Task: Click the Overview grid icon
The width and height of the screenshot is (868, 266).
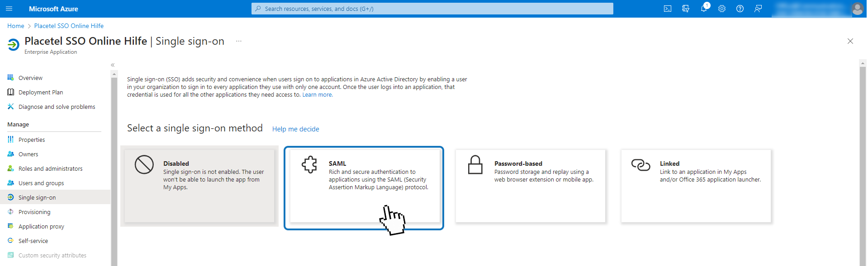Action: pyautogui.click(x=10, y=78)
